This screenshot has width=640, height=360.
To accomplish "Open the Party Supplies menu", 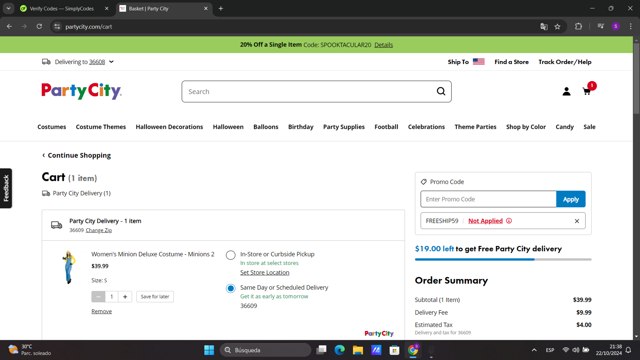I will click(344, 127).
